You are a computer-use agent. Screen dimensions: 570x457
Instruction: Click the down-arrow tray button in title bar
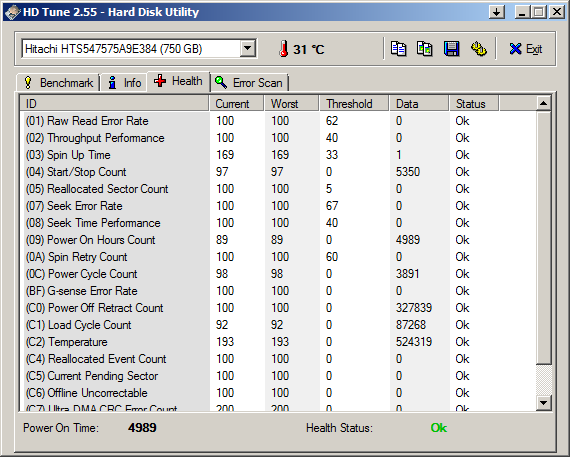[497, 12]
